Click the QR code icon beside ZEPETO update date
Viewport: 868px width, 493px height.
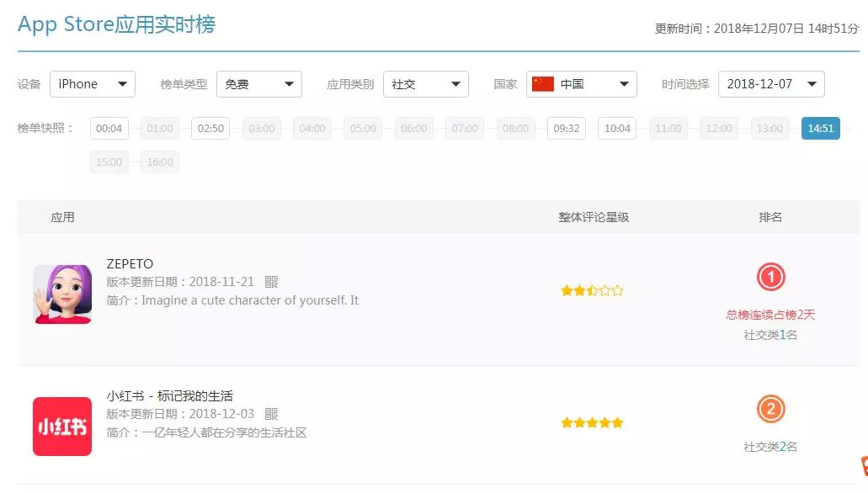coord(271,282)
